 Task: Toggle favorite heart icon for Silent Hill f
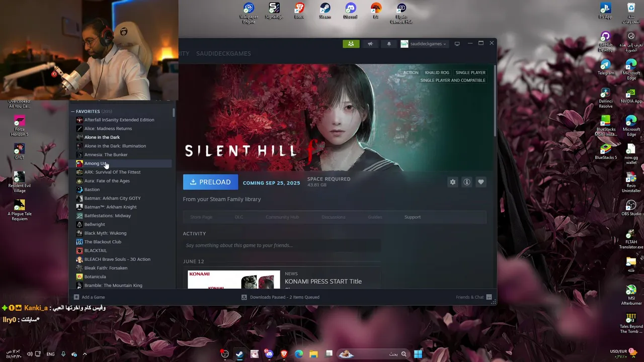[480, 182]
